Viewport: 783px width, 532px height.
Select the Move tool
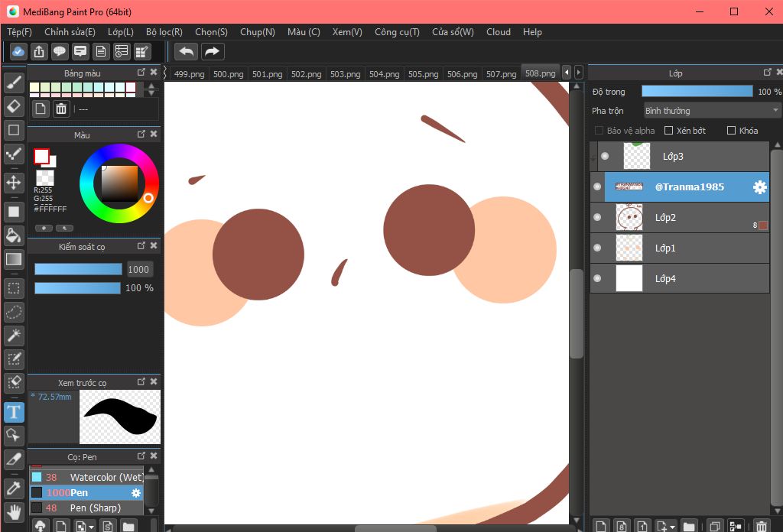pos(14,182)
